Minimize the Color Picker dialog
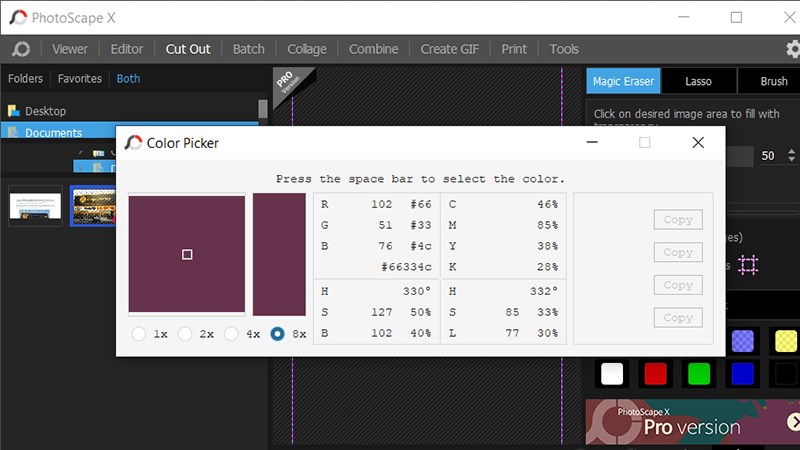The height and width of the screenshot is (450, 800). tap(592, 142)
